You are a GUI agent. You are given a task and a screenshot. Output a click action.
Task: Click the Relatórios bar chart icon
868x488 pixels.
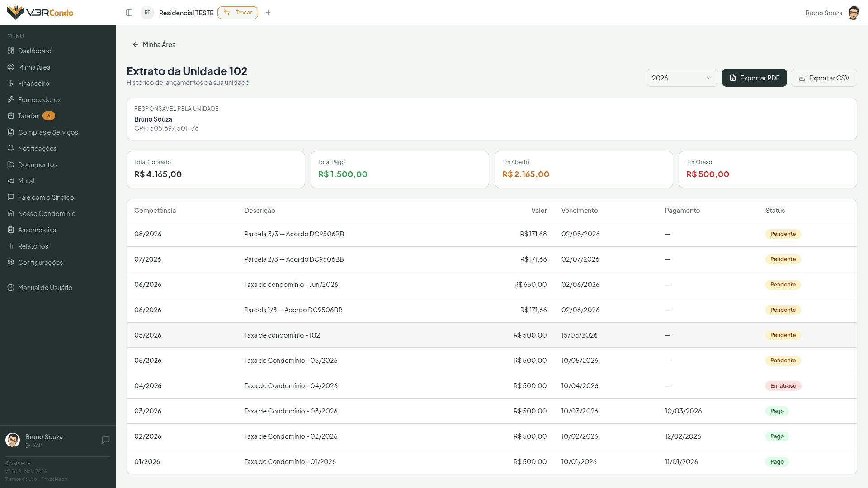point(11,246)
